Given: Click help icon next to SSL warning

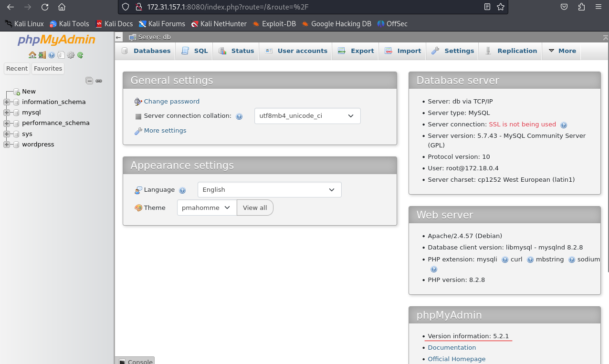Looking at the screenshot, I should 563,125.
